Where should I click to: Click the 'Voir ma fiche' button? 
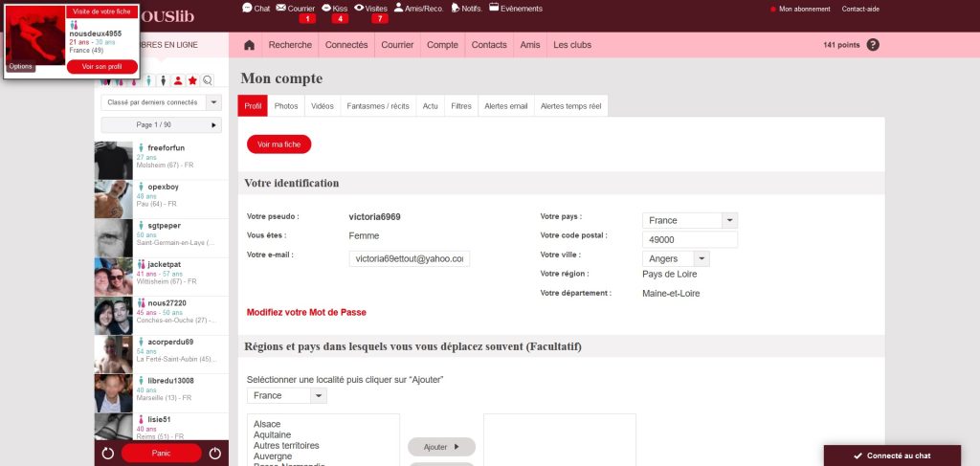click(x=278, y=144)
